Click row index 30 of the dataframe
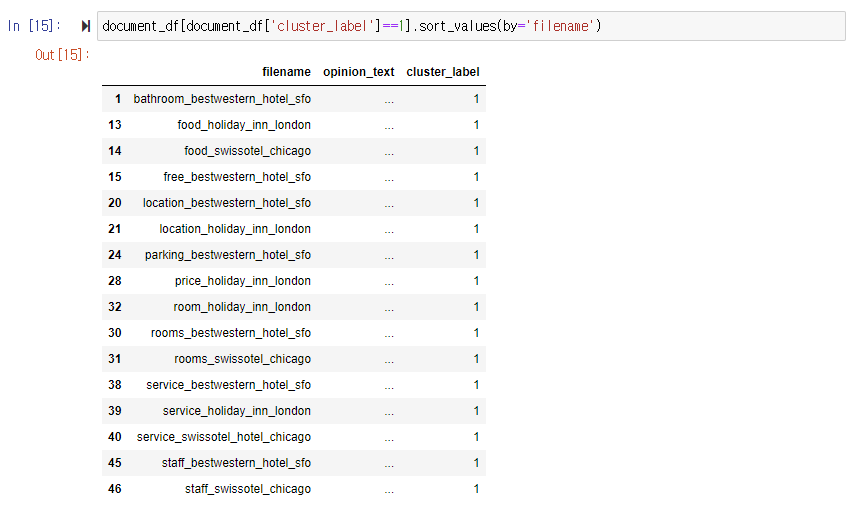This screenshot has width=855, height=511. 115,333
